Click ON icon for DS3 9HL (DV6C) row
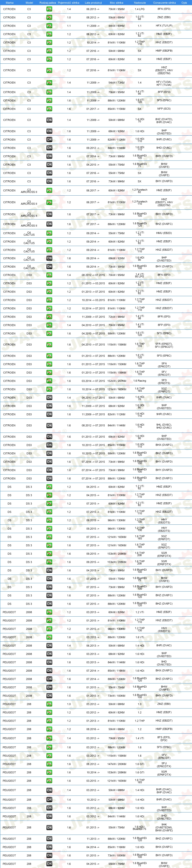 (49, 426)
